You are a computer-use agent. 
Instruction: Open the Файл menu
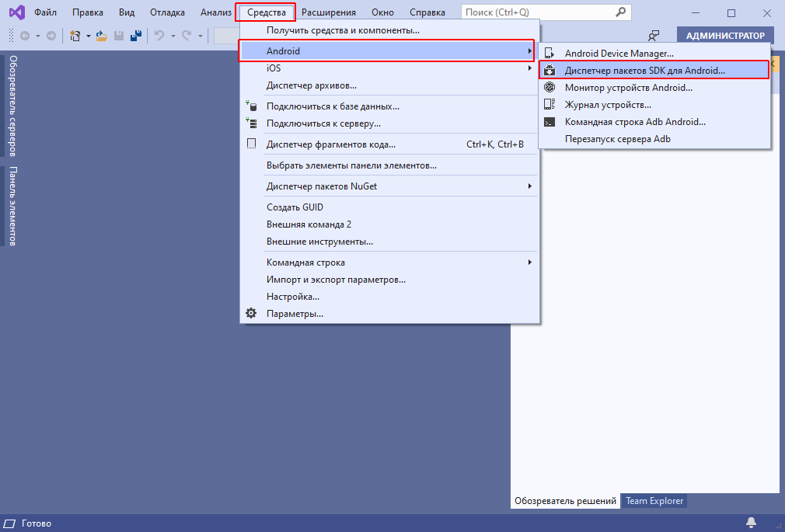coord(45,12)
